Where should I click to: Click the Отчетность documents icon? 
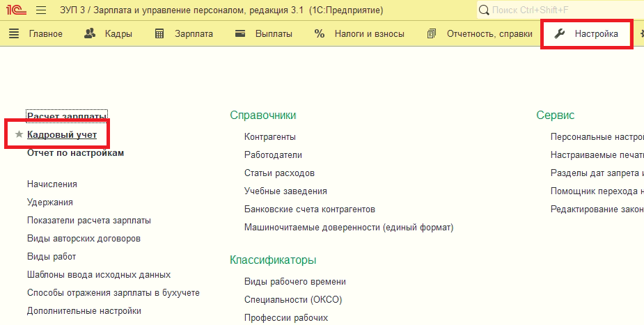point(431,33)
